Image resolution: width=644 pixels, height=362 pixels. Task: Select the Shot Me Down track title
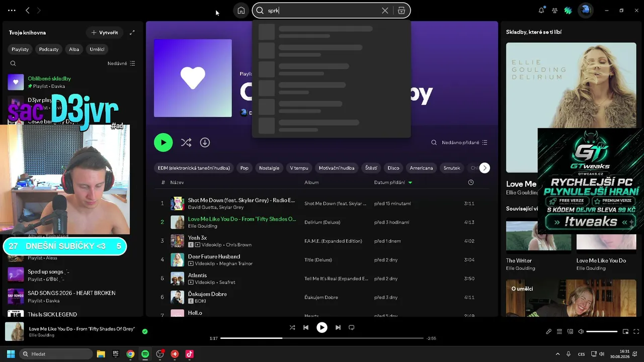242,200
